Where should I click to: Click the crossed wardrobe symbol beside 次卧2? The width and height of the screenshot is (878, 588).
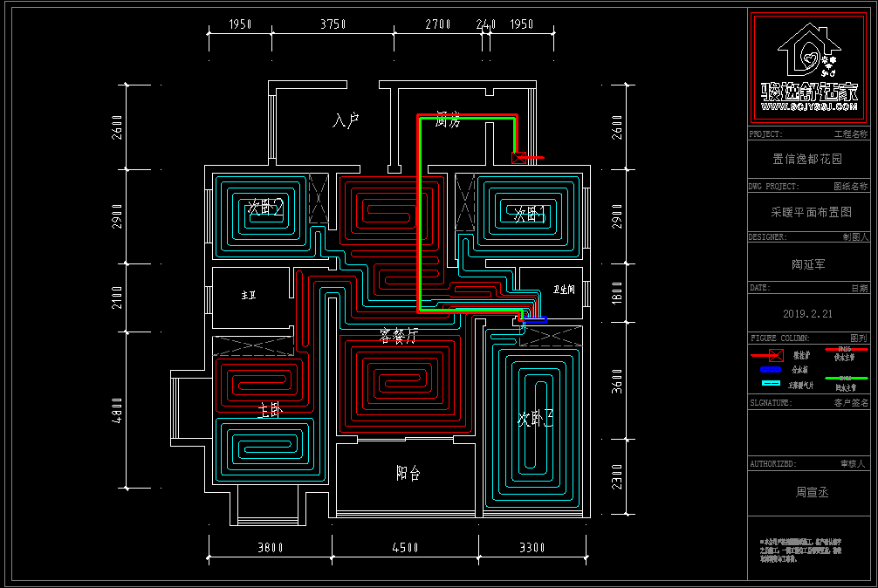click(x=318, y=200)
